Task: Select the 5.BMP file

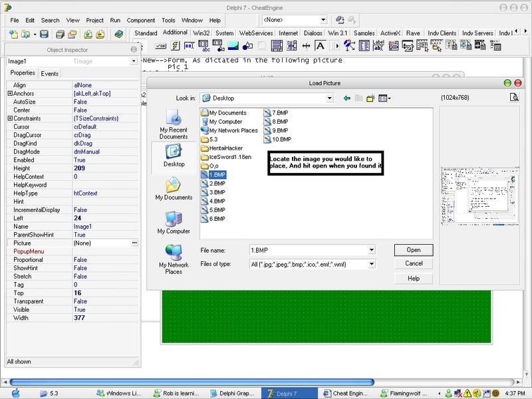Action: [217, 209]
